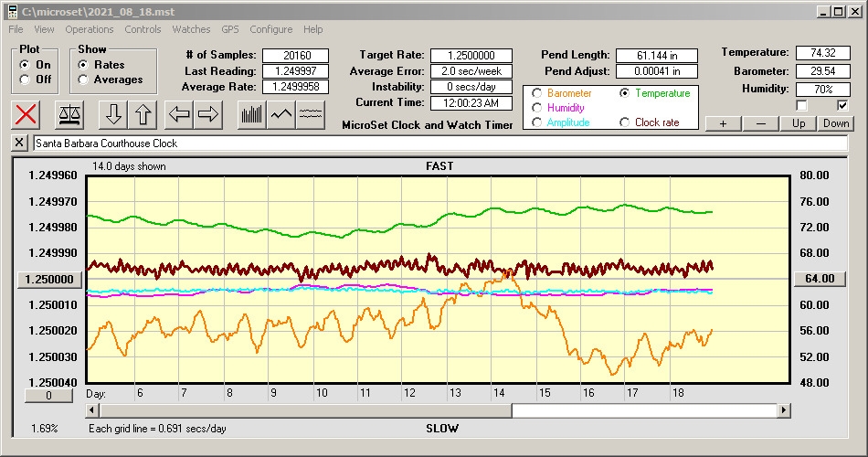
Task: Click the Santa Barbara Courthouse Clock field
Action: [440, 143]
